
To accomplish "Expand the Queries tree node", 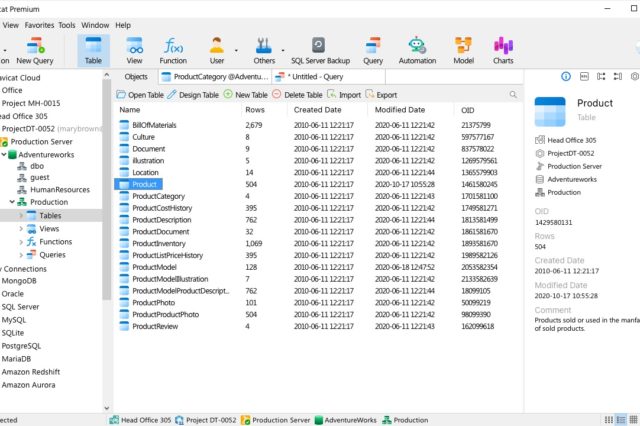I will 21,255.
